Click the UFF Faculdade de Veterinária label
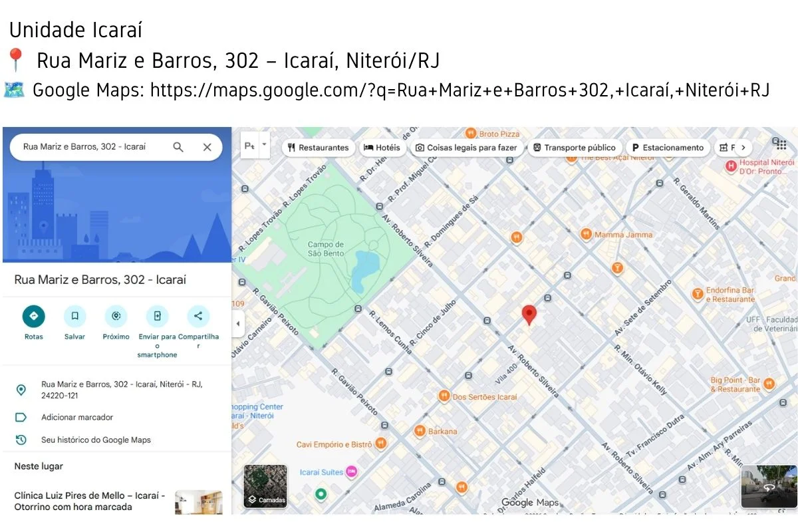798x532 pixels. point(771,324)
